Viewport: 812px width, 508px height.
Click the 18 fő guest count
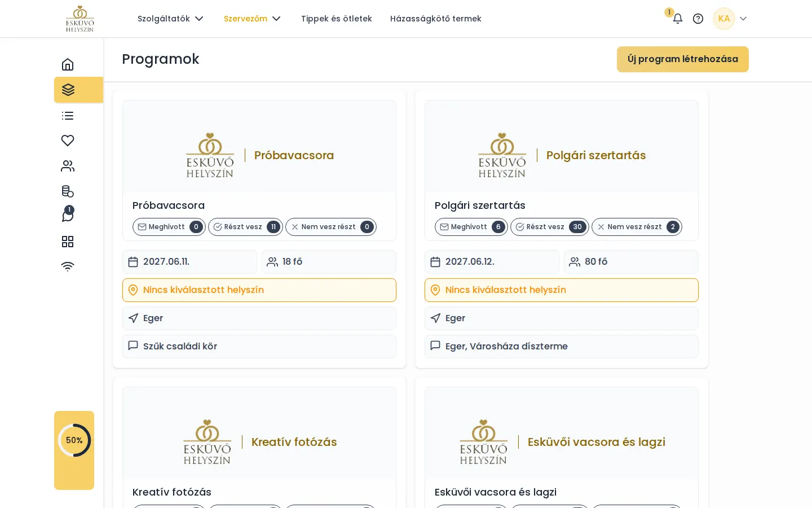click(x=329, y=262)
